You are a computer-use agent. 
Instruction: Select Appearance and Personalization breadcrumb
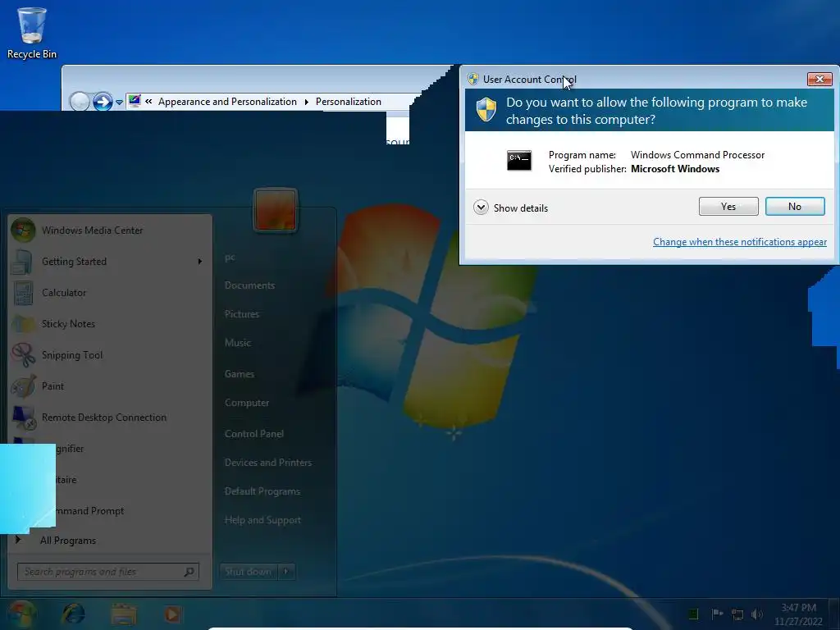[227, 101]
